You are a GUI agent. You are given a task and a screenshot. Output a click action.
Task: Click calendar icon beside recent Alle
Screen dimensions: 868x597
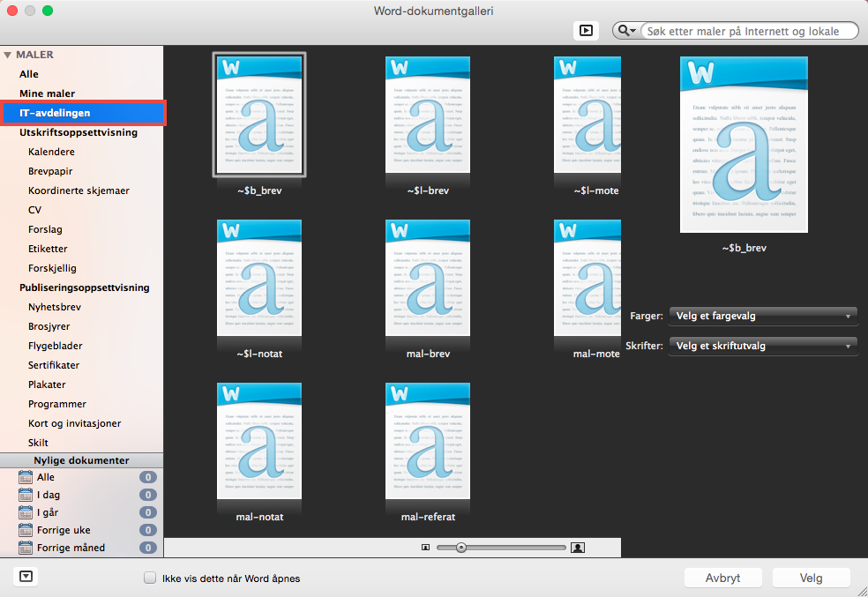[x=26, y=477]
